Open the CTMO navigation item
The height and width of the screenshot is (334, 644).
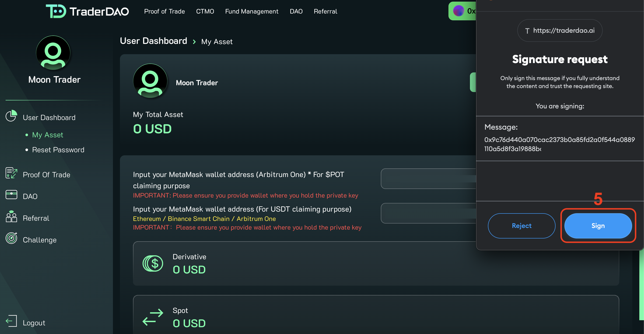pos(205,11)
